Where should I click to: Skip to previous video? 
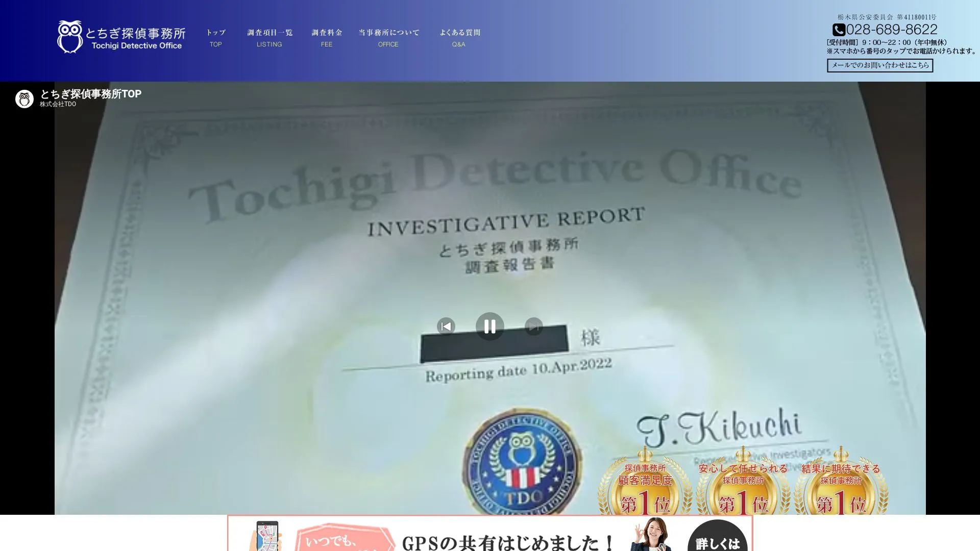(446, 327)
